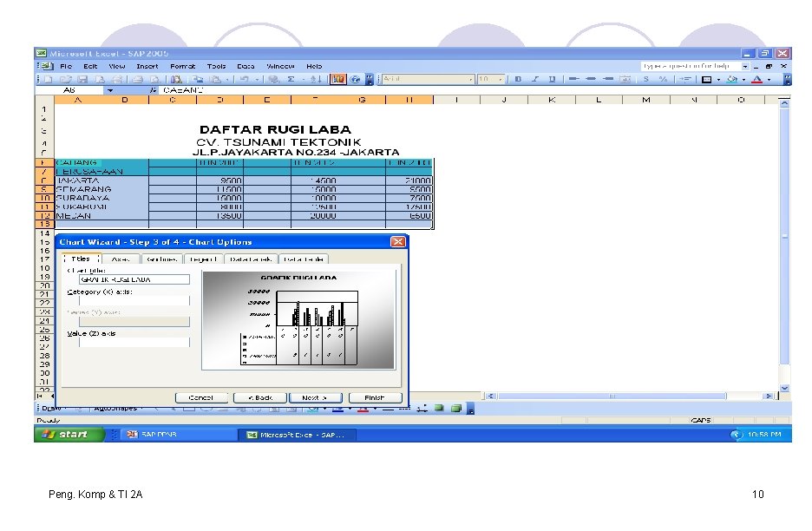Click the Next button in Chart Wizard
Screen dimensions: 812x531
(315, 398)
